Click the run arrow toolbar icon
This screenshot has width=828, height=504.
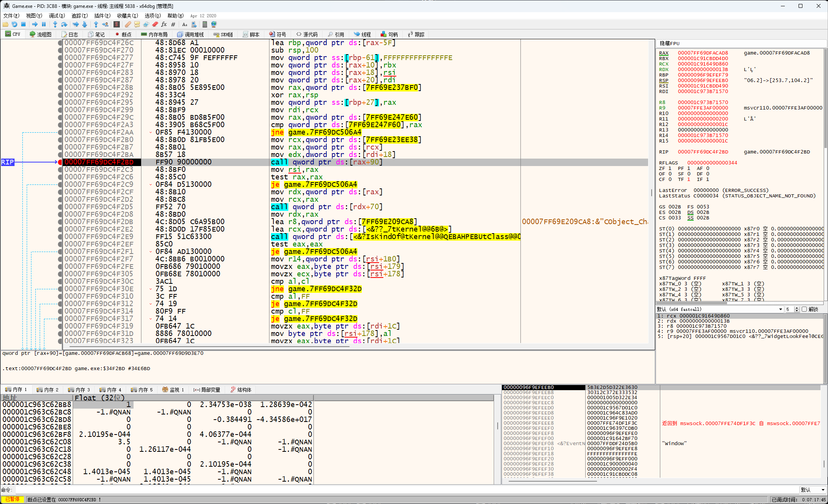[x=35, y=24]
